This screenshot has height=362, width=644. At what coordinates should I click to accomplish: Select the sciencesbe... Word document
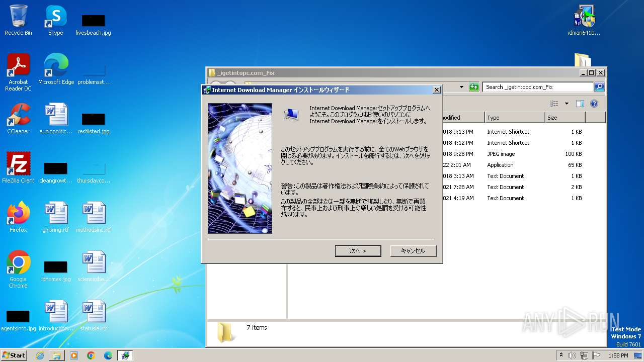pos(93,266)
